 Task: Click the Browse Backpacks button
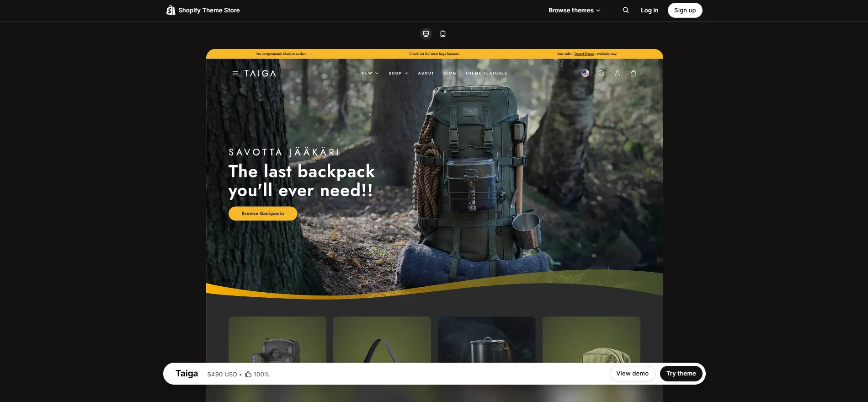263,214
